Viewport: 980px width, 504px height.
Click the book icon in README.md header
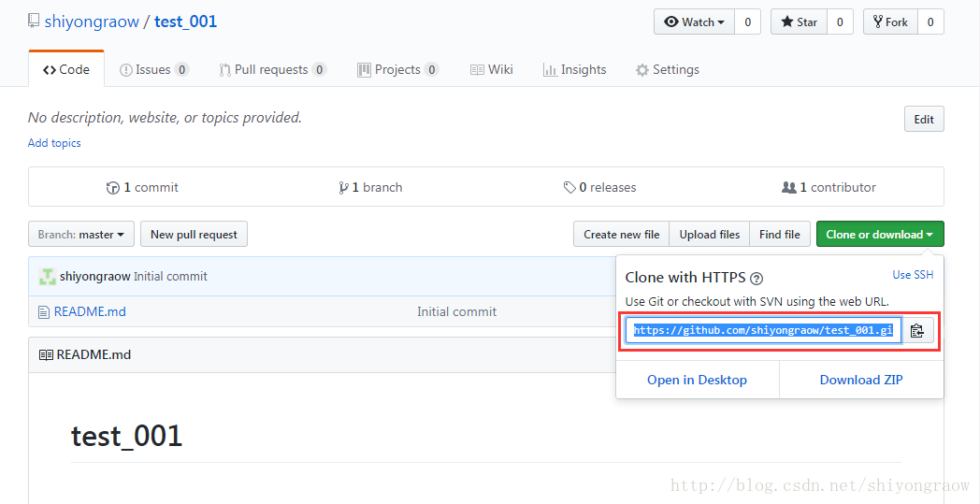pyautogui.click(x=46, y=355)
